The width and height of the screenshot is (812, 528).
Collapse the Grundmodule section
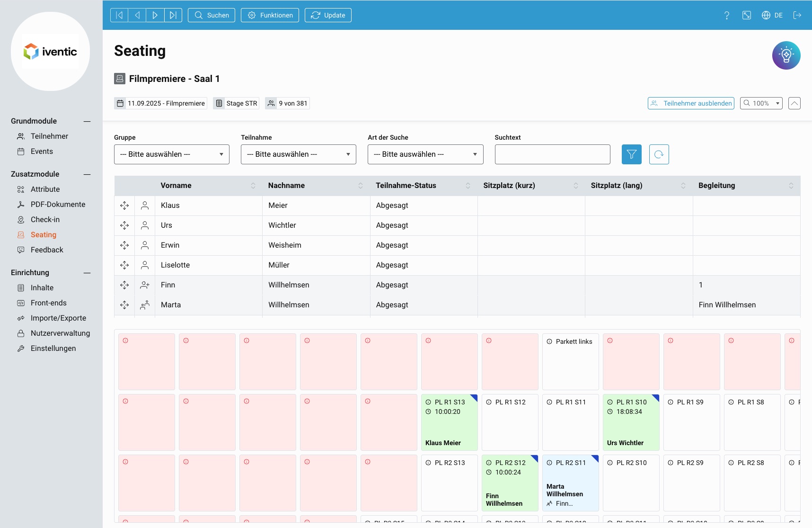[x=87, y=121]
